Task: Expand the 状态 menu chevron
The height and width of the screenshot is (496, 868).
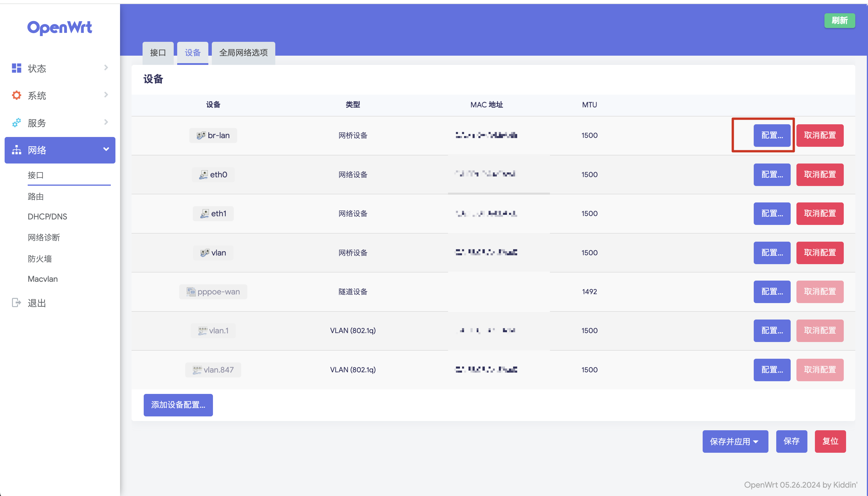Action: tap(106, 68)
